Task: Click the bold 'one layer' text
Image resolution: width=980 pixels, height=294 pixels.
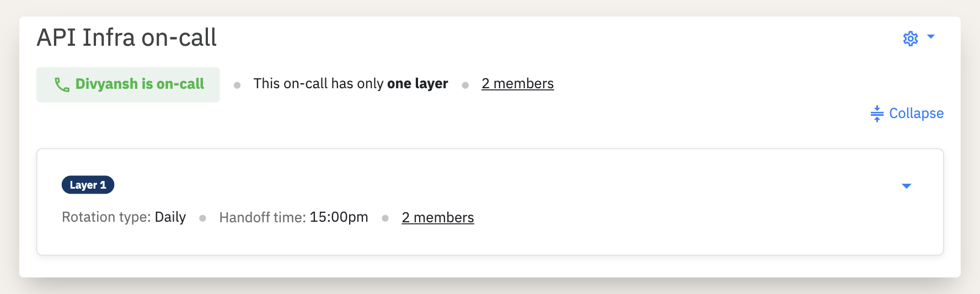Action: click(x=417, y=84)
